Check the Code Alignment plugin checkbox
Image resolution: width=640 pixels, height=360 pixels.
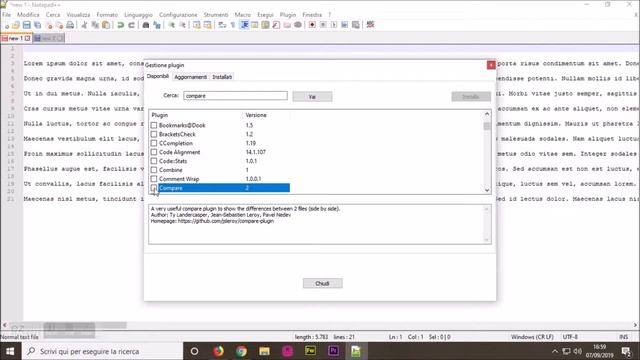click(154, 152)
